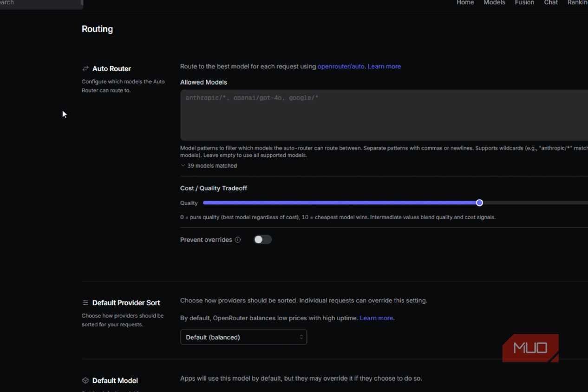Click the Quality label beside the slider
This screenshot has width=588, height=392.
189,203
